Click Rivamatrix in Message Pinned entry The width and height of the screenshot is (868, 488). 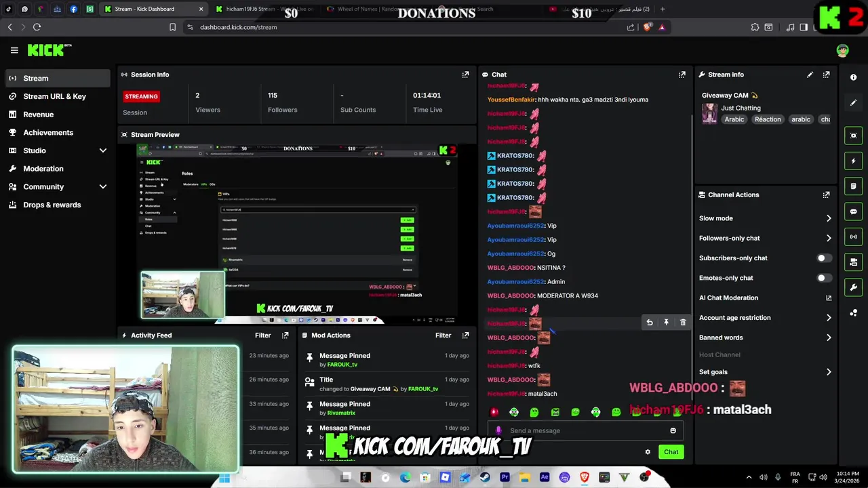coord(341,413)
